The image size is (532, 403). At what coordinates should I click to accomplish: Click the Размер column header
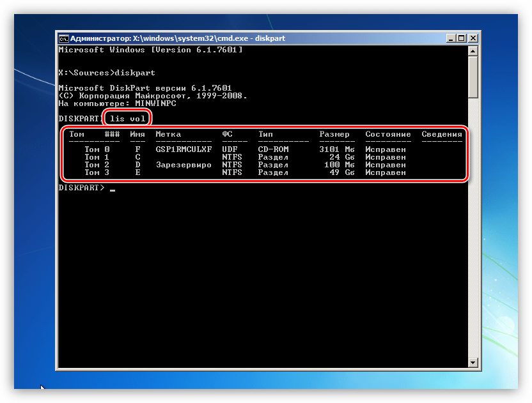tap(334, 134)
